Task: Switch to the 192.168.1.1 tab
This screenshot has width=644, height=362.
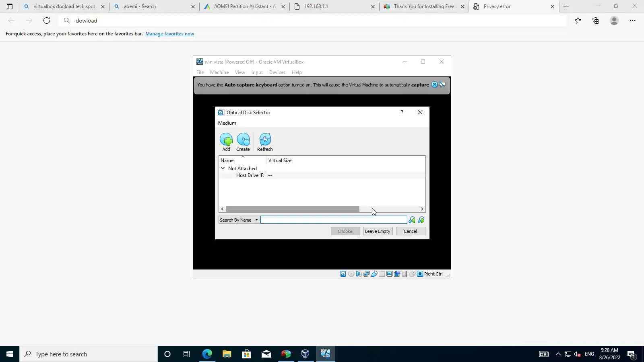Action: pyautogui.click(x=334, y=6)
